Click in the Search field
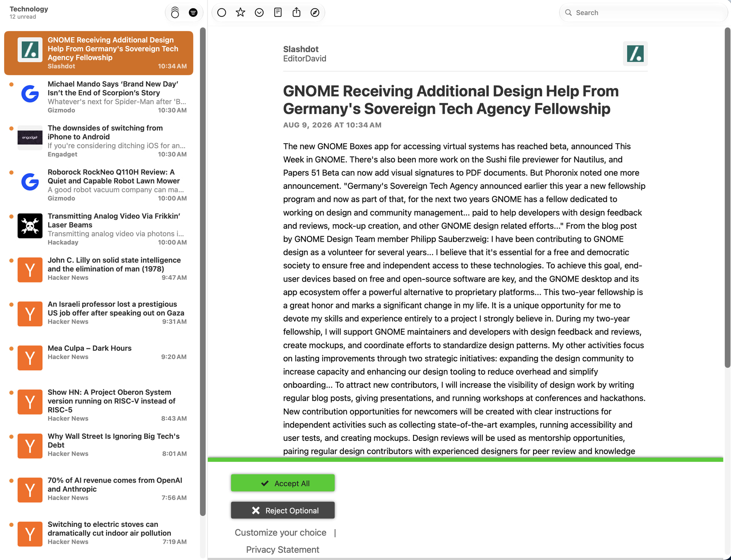The width and height of the screenshot is (731, 560). (x=643, y=13)
